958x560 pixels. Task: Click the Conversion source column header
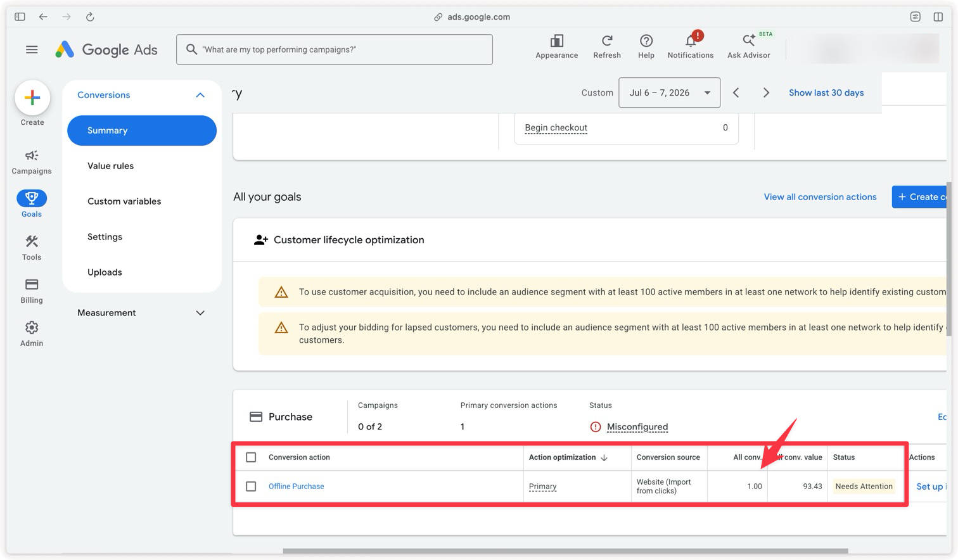(668, 457)
